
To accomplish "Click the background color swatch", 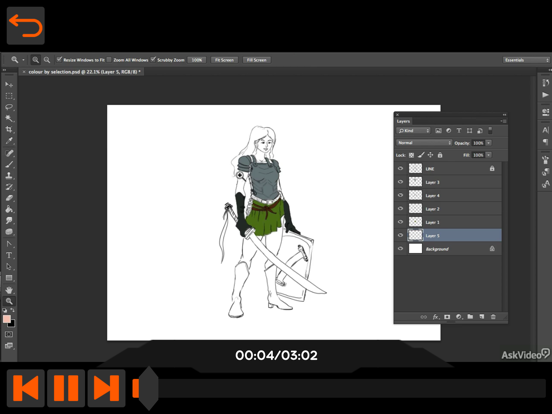I will 12,324.
